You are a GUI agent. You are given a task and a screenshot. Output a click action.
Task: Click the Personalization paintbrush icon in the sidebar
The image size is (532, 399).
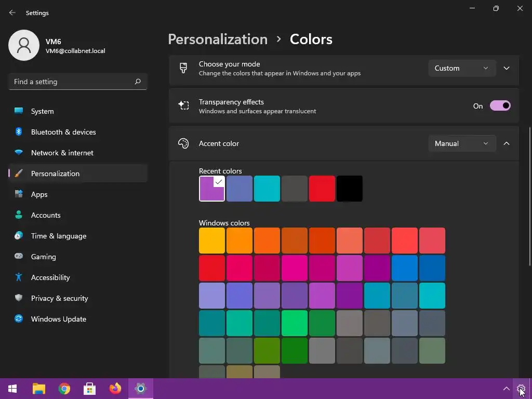19,174
